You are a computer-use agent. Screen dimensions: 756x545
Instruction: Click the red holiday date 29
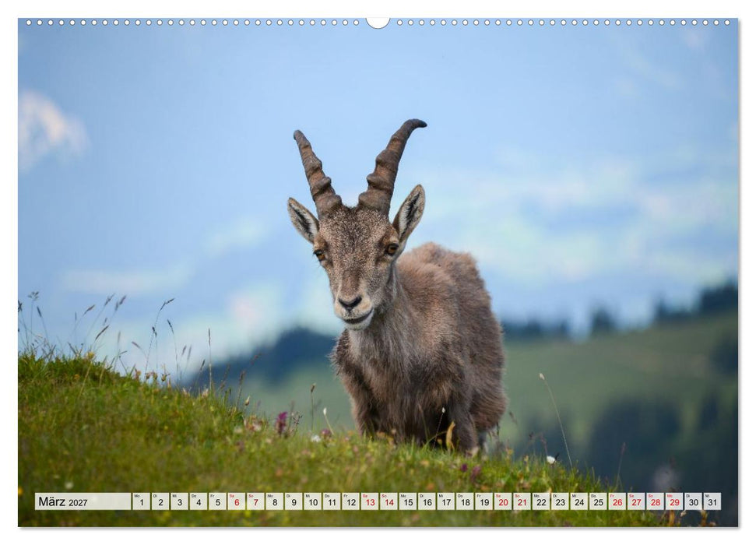pyautogui.click(x=674, y=501)
